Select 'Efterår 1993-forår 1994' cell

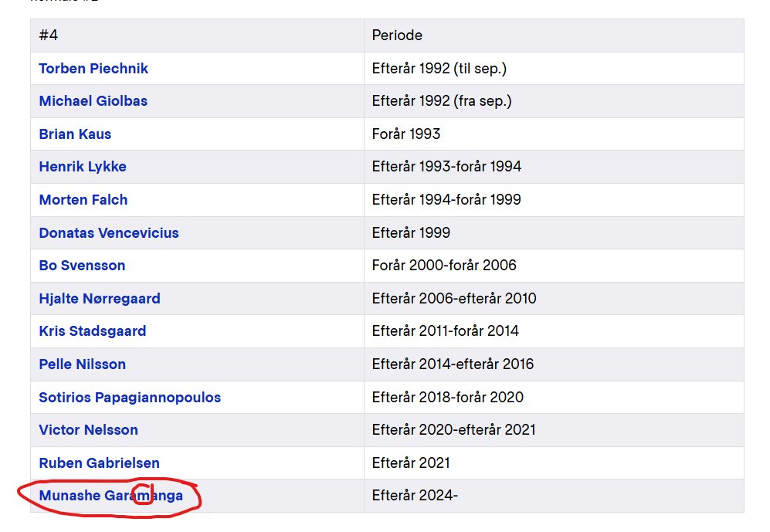point(554,167)
